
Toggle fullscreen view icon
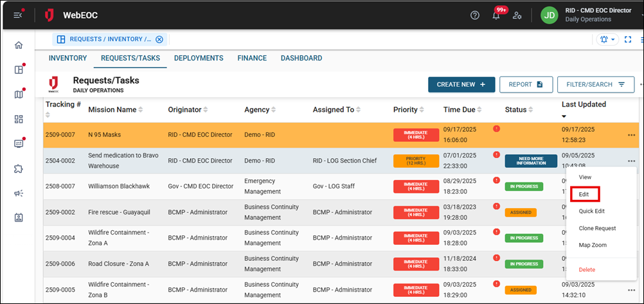click(628, 39)
